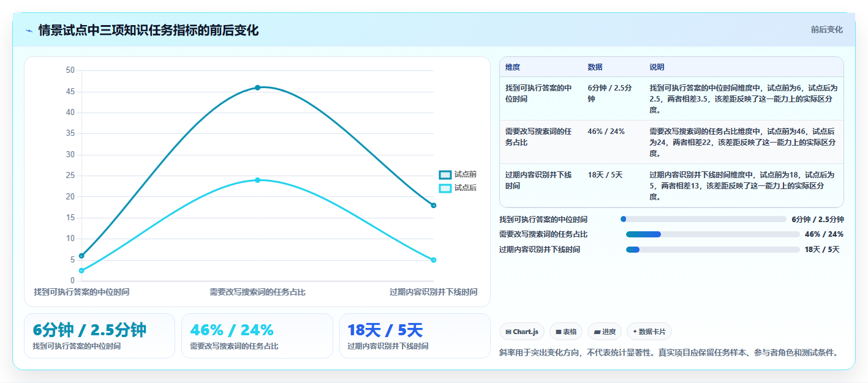Click the 试点后 data point at 24
Image resolution: width=868 pixels, height=383 pixels.
point(257,180)
